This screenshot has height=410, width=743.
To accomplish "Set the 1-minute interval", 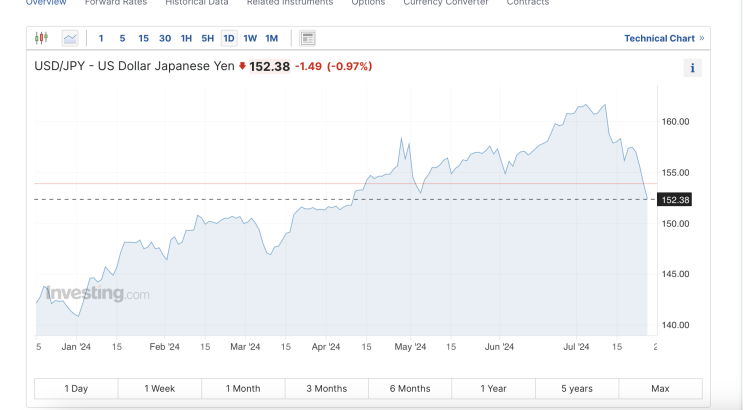I will click(x=101, y=38).
